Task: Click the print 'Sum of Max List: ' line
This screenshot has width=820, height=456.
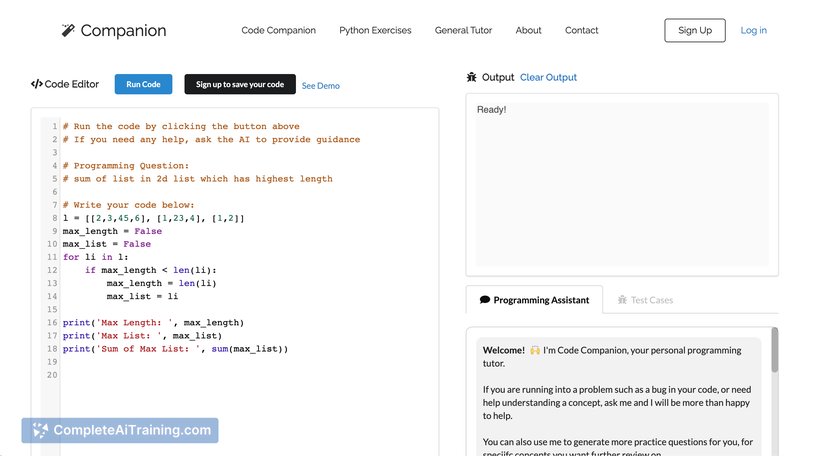Action: click(x=175, y=349)
